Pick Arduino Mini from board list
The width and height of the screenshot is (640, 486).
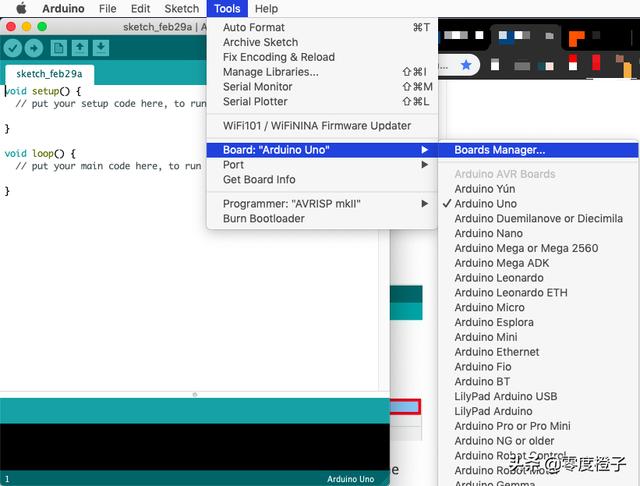[538, 337]
